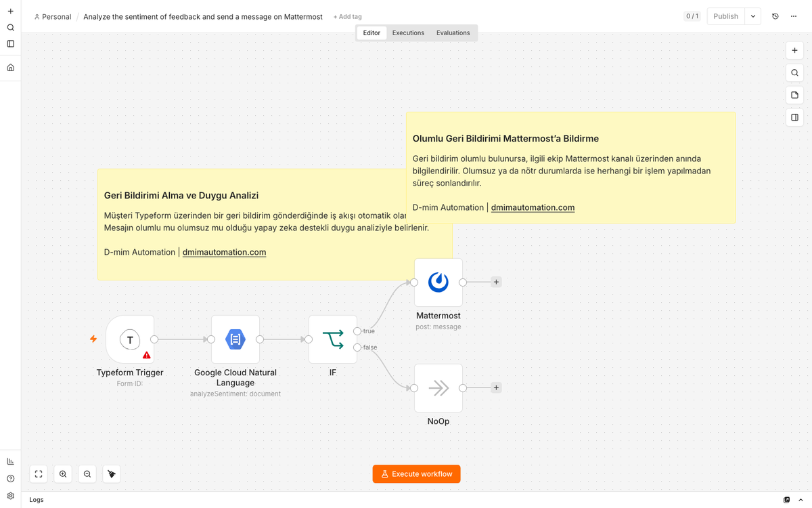Open settings gear in the left sidebar
This screenshot has width=812, height=508.
point(10,496)
